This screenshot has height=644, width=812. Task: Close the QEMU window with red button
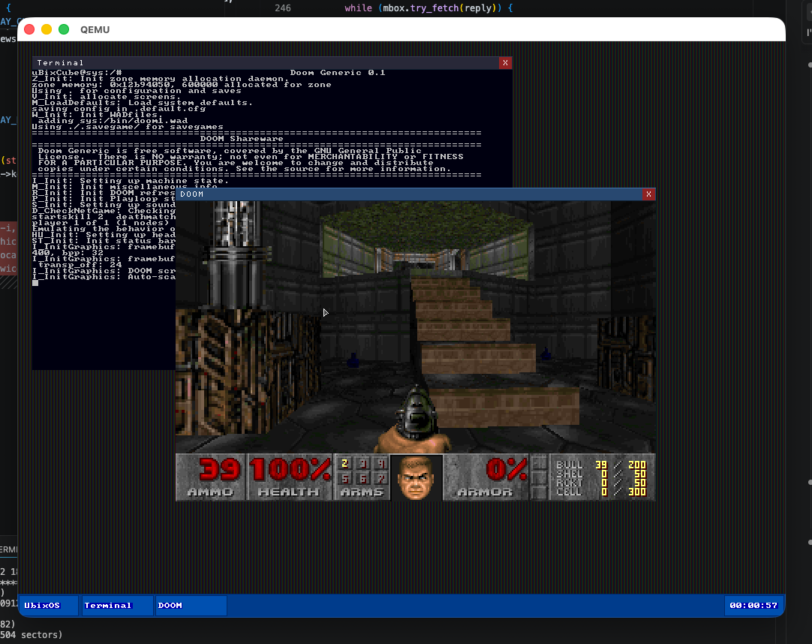click(29, 29)
